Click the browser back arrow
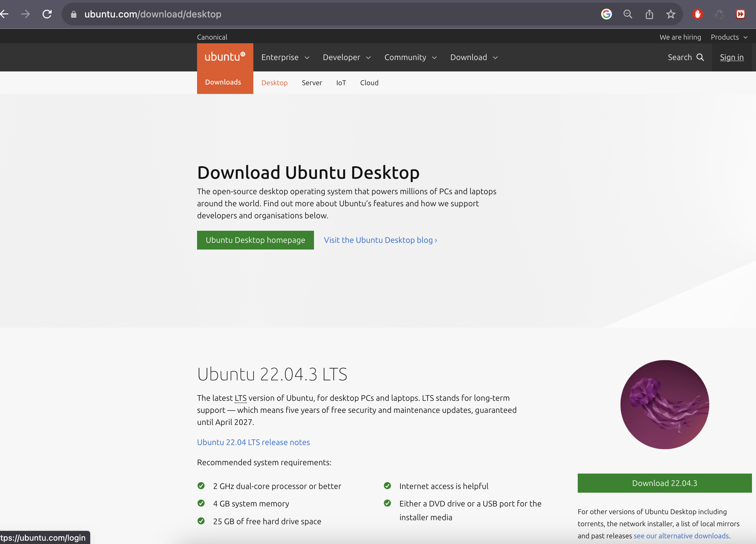The image size is (756, 544). pyautogui.click(x=4, y=14)
